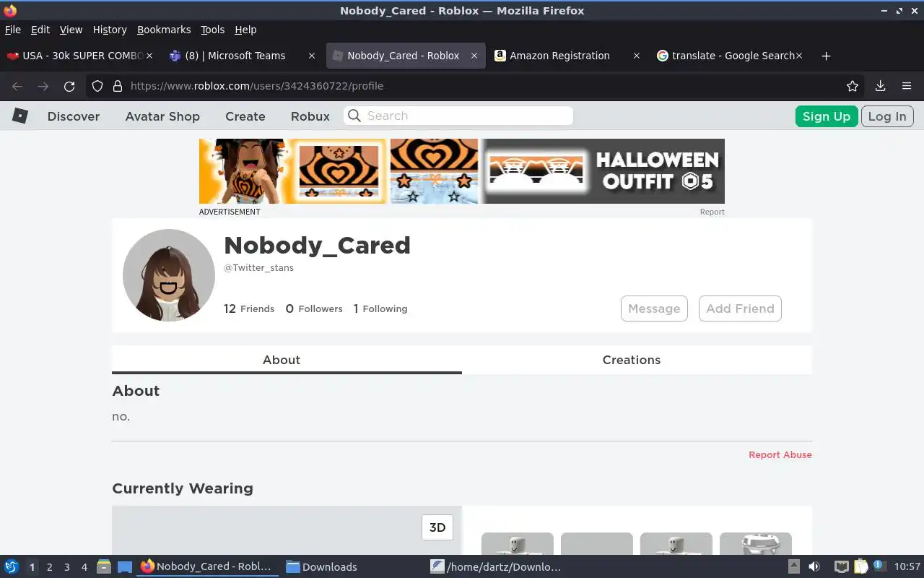Open the network icon in system tray
The image size is (924, 578).
tap(841, 566)
